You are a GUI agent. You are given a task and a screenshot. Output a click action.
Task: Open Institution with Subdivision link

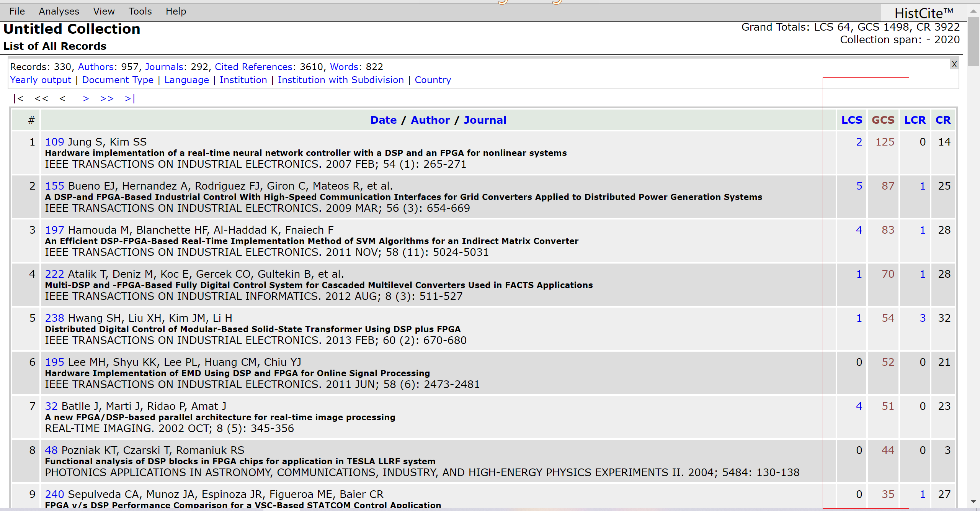coord(341,80)
